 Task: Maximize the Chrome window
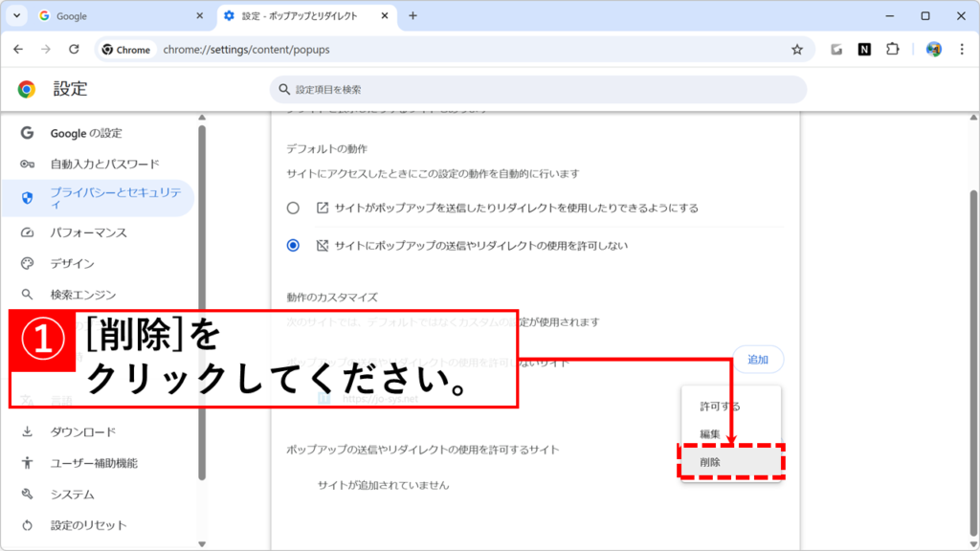tap(925, 15)
